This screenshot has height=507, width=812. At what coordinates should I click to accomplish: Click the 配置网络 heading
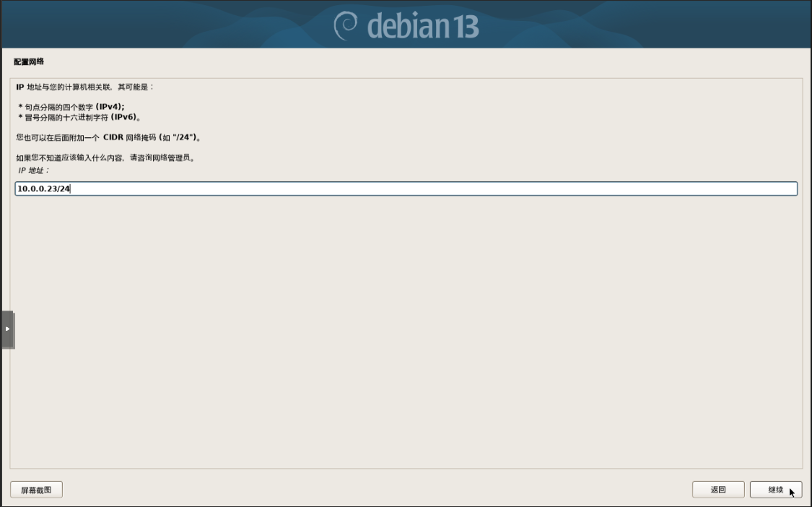coord(29,61)
